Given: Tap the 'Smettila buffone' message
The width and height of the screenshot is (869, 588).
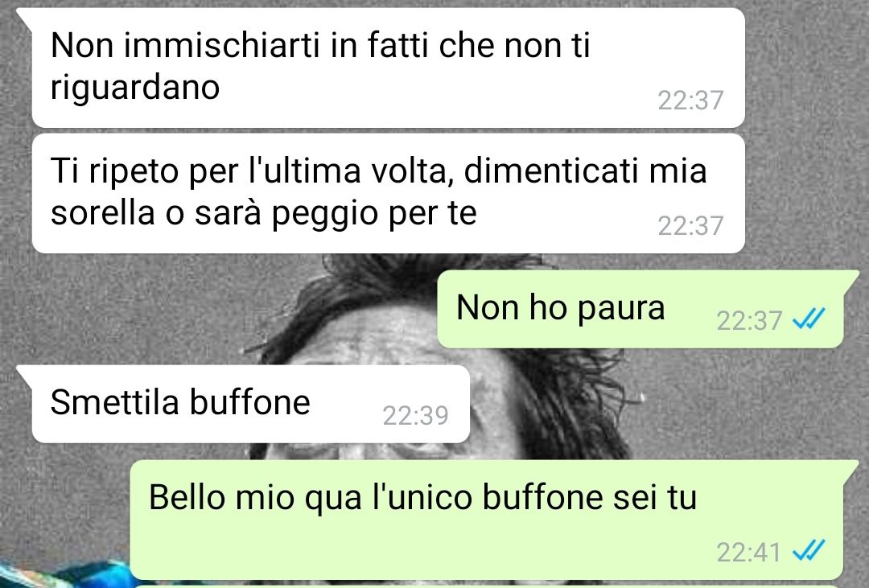Looking at the screenshot, I should coord(250,404).
